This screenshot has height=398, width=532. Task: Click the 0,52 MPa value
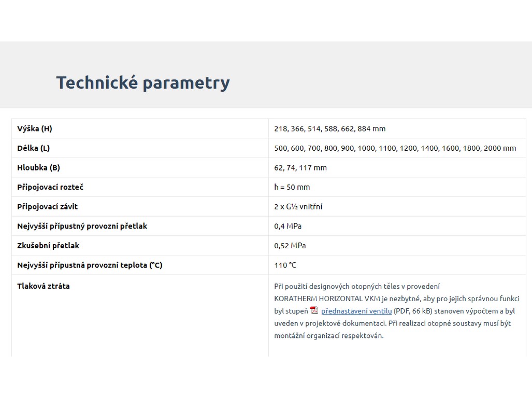pos(290,246)
